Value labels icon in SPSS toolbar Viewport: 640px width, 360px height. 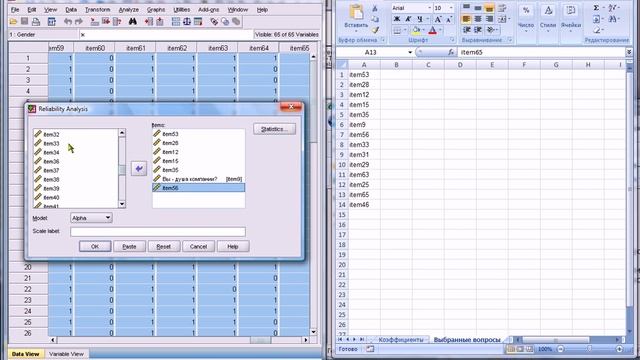click(214, 21)
